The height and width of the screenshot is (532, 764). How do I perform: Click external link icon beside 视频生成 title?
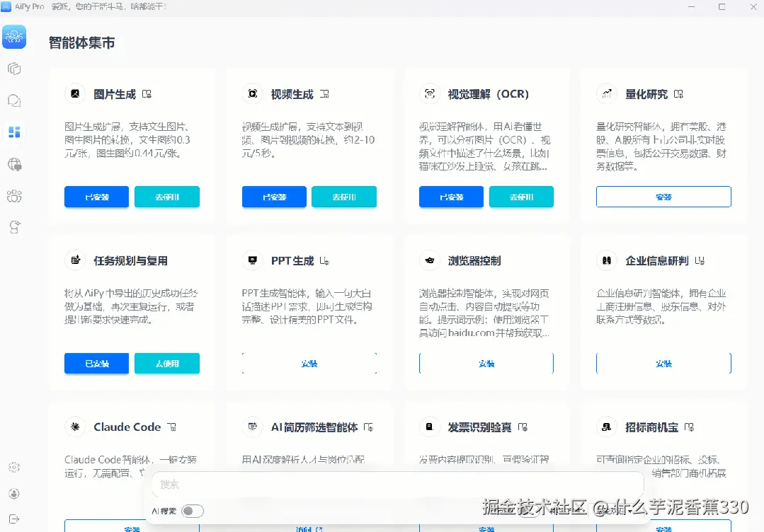click(x=324, y=93)
